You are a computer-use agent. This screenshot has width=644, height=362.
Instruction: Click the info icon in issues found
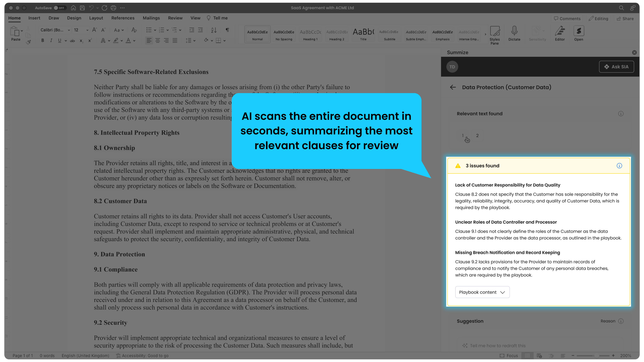click(x=619, y=166)
